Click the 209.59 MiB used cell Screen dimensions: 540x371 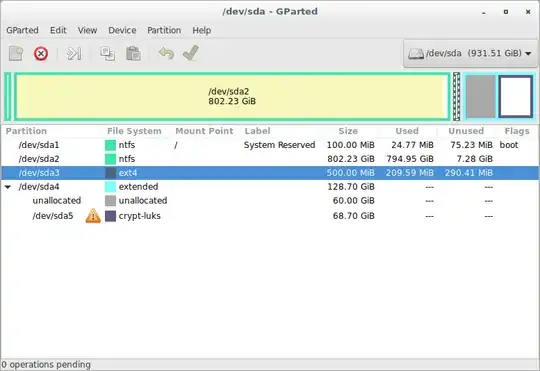pos(409,173)
